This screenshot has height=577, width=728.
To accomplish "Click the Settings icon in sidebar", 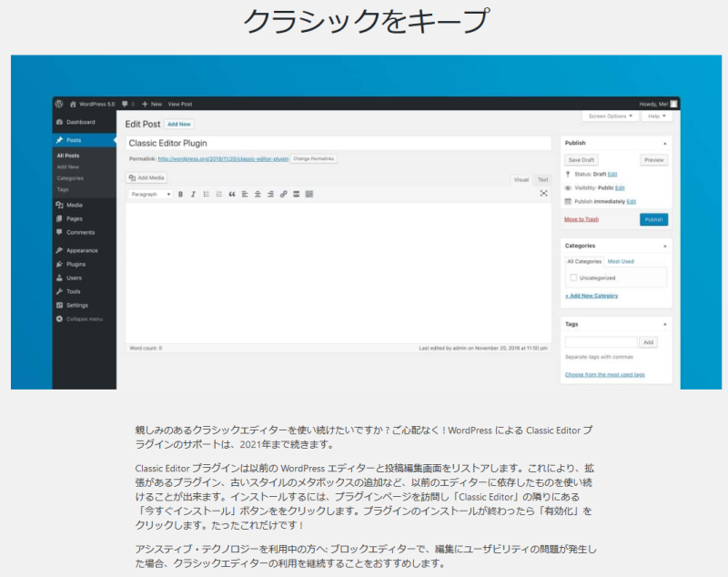I will (x=59, y=305).
